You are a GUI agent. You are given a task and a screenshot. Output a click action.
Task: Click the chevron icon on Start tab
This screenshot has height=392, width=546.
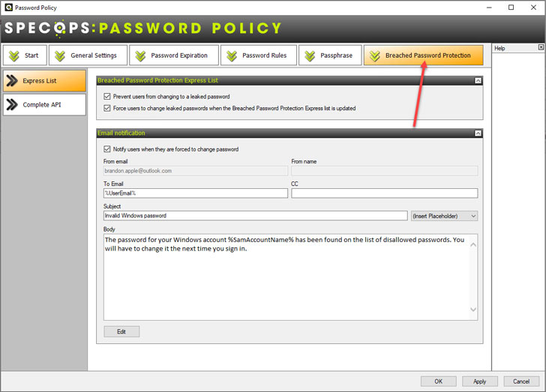click(x=14, y=55)
